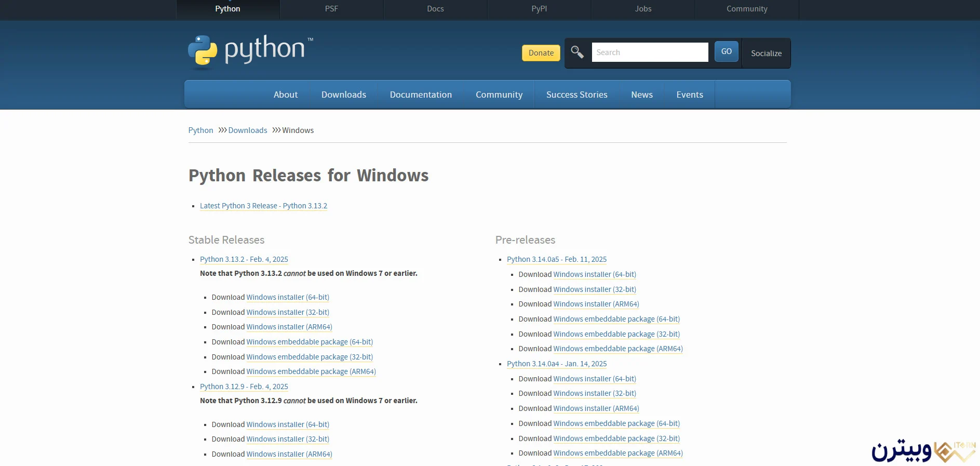Click the Windows breadcrumb text
Screen dimensions: 980x466
[x=298, y=130]
